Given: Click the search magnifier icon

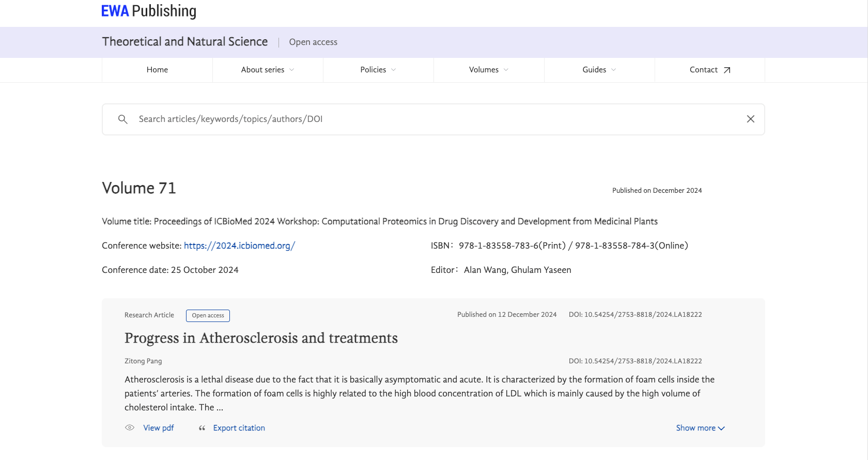Looking at the screenshot, I should coord(122,119).
